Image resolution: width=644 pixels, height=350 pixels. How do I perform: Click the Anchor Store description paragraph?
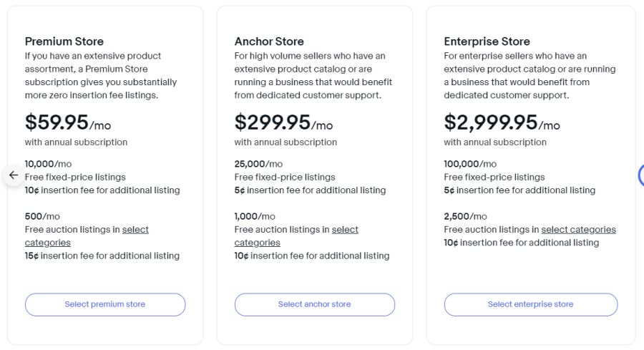[x=313, y=76]
